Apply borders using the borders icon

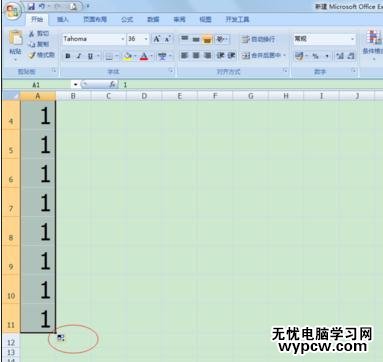pyautogui.click(x=109, y=56)
